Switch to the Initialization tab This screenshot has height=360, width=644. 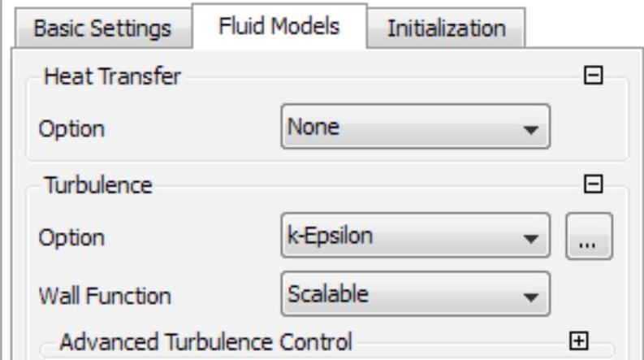[x=447, y=28]
